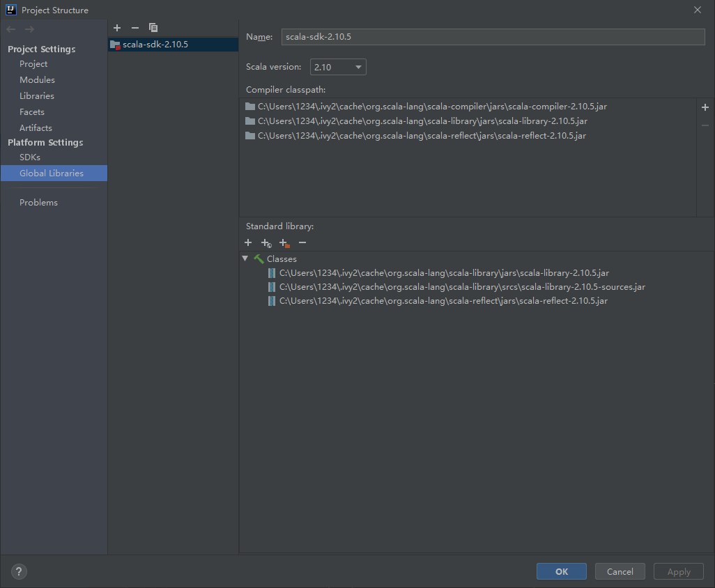Remove compiler classpath entry
The image size is (715, 588).
[705, 125]
